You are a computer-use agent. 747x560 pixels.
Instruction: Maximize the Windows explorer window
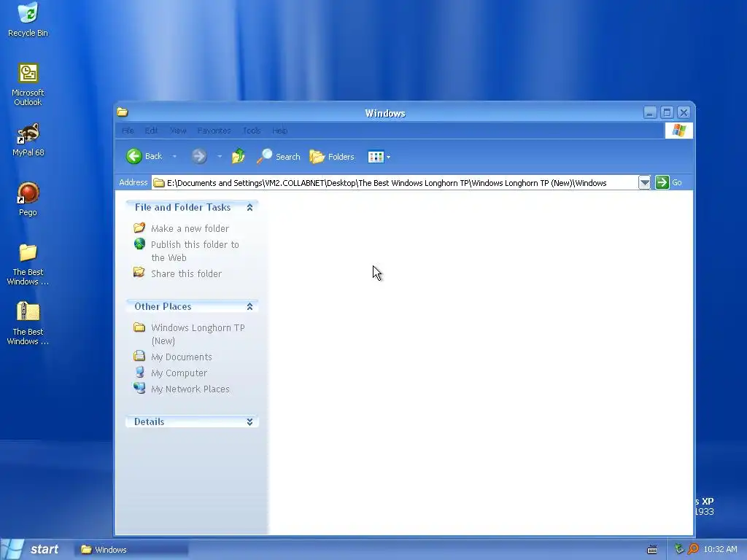pyautogui.click(x=667, y=112)
